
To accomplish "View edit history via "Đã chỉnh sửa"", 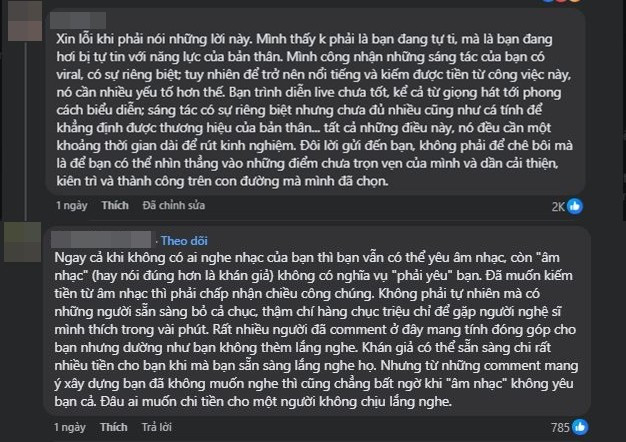I will (x=173, y=205).
